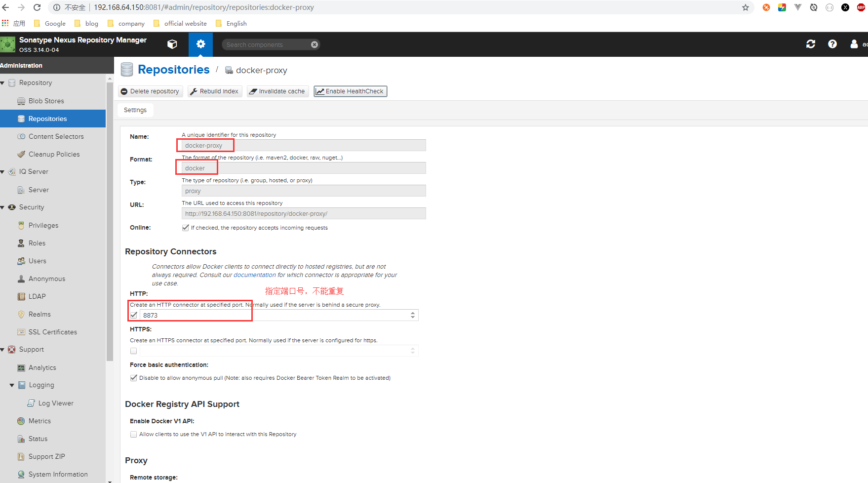The image size is (868, 483).
Task: Collapse the Security tree section
Action: (x=2, y=207)
